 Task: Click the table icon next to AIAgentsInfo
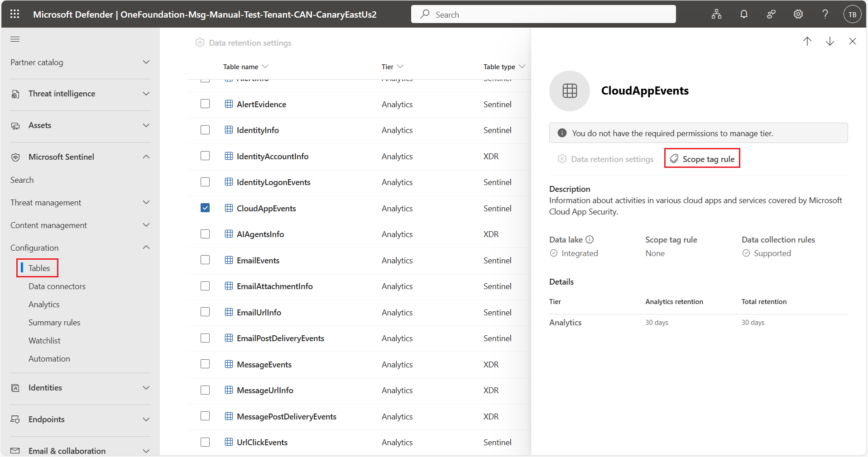tap(229, 234)
